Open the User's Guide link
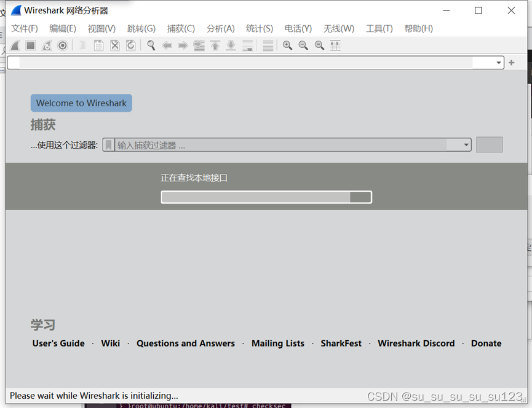Image resolution: width=532 pixels, height=408 pixels. click(58, 343)
